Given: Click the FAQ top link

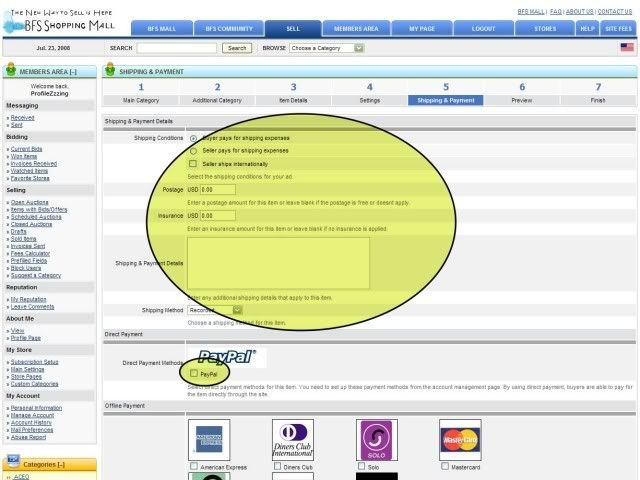Looking at the screenshot, I should point(556,12).
